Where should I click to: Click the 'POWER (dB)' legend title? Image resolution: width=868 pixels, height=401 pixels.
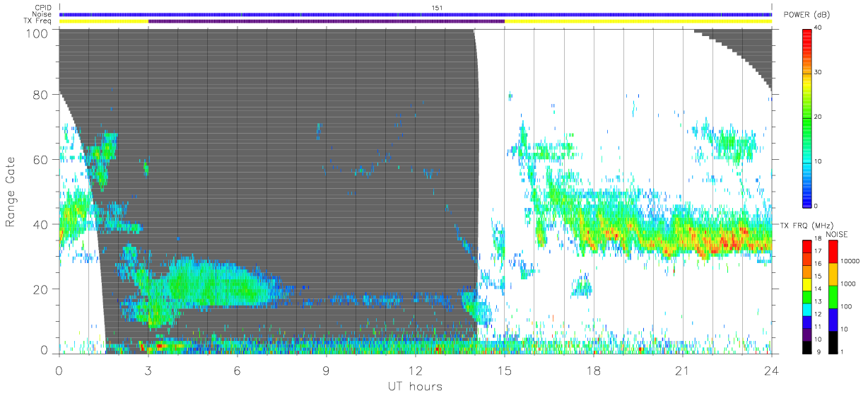click(806, 15)
